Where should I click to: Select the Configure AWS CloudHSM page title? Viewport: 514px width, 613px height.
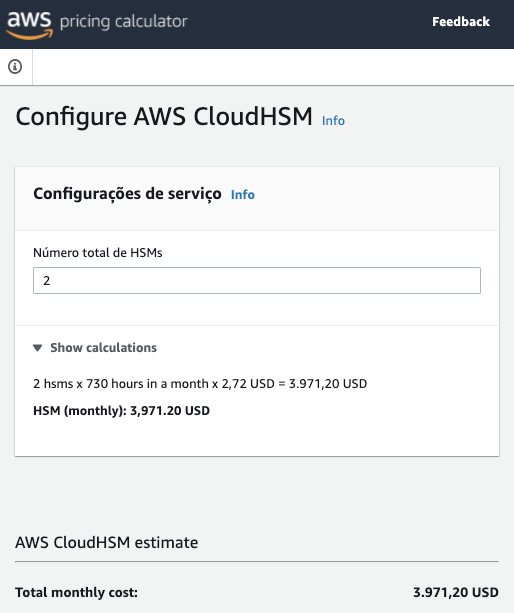coord(164,117)
